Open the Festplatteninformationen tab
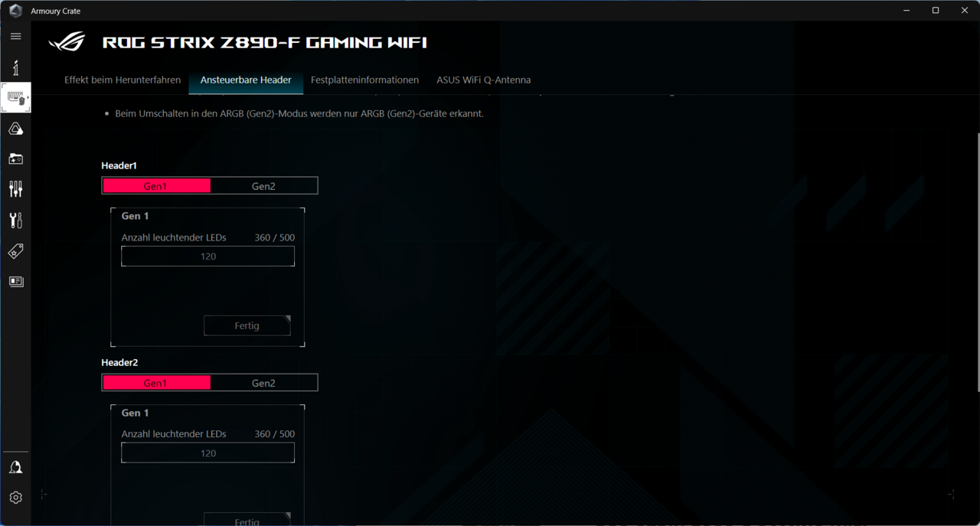980x526 pixels. [364, 80]
